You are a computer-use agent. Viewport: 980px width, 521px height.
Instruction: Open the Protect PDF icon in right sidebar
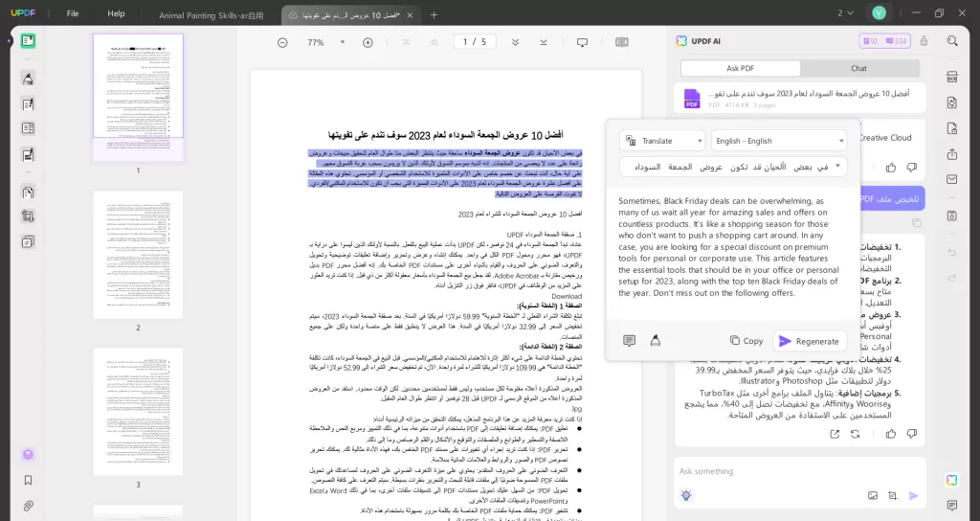click(x=952, y=129)
